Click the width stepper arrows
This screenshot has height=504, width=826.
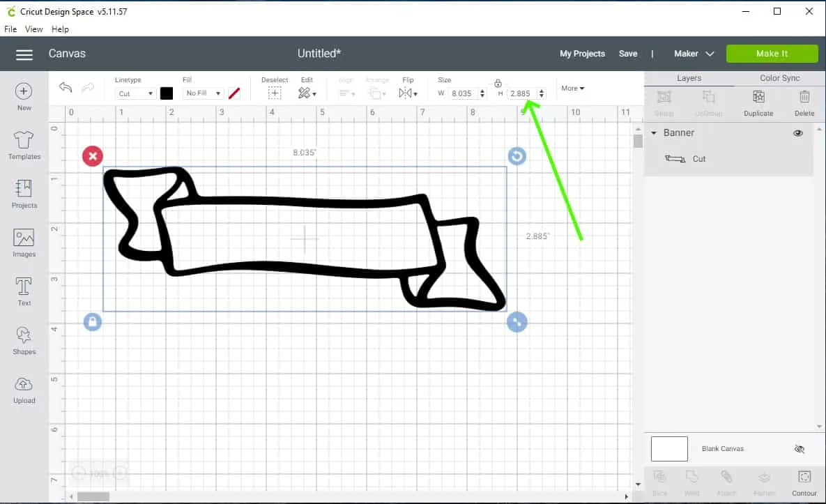click(482, 93)
